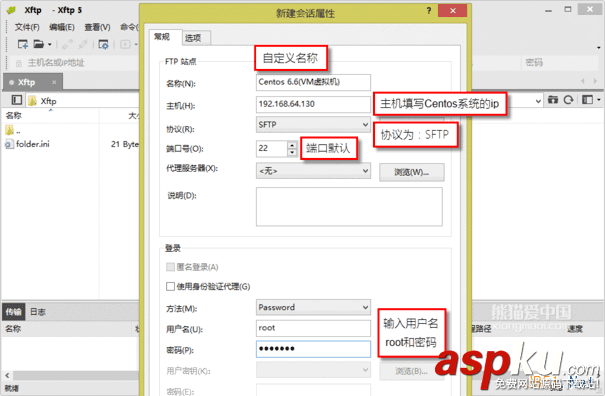
Task: Close the 新建会话属性 dialog
Action: point(453,10)
